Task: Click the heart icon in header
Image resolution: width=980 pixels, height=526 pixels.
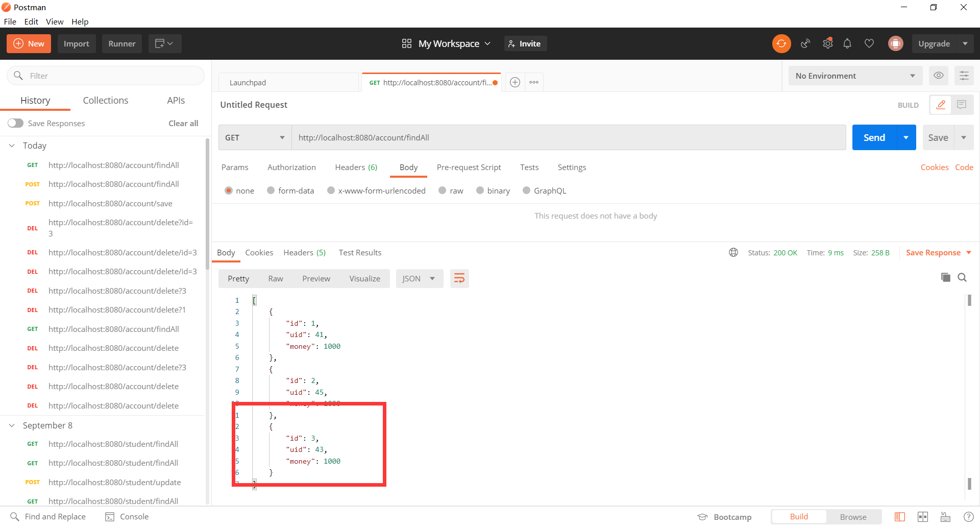Action: (869, 43)
